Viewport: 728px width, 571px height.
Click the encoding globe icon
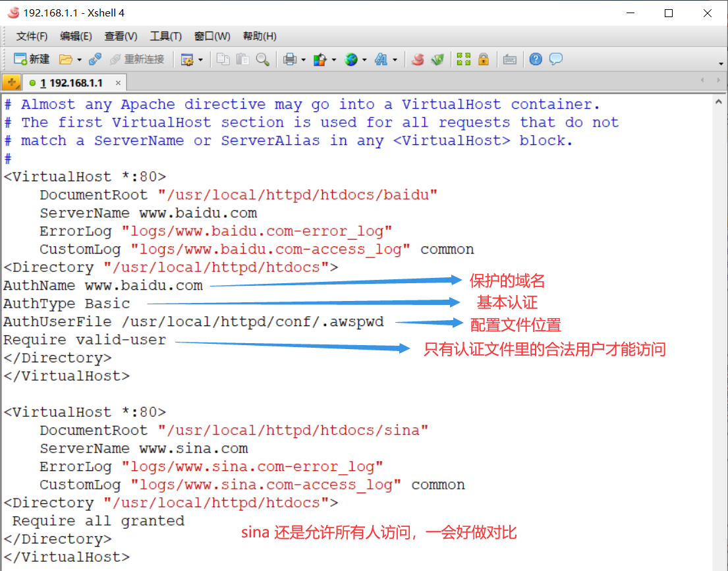351,59
